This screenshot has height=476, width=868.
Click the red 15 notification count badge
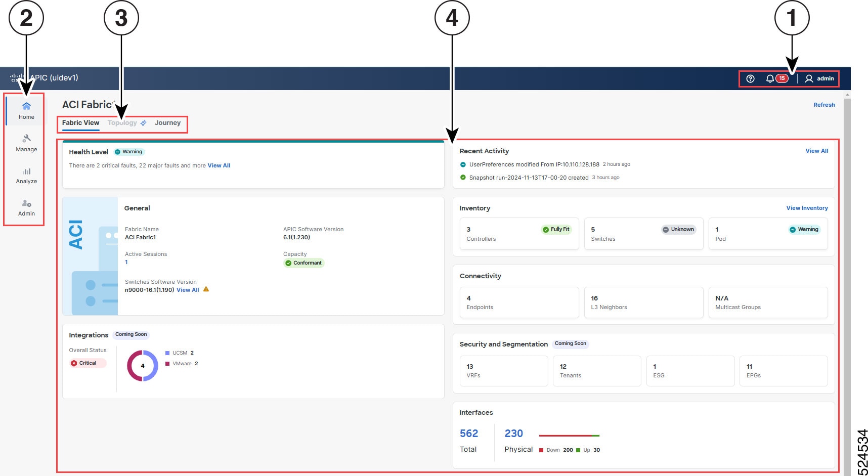(x=782, y=78)
